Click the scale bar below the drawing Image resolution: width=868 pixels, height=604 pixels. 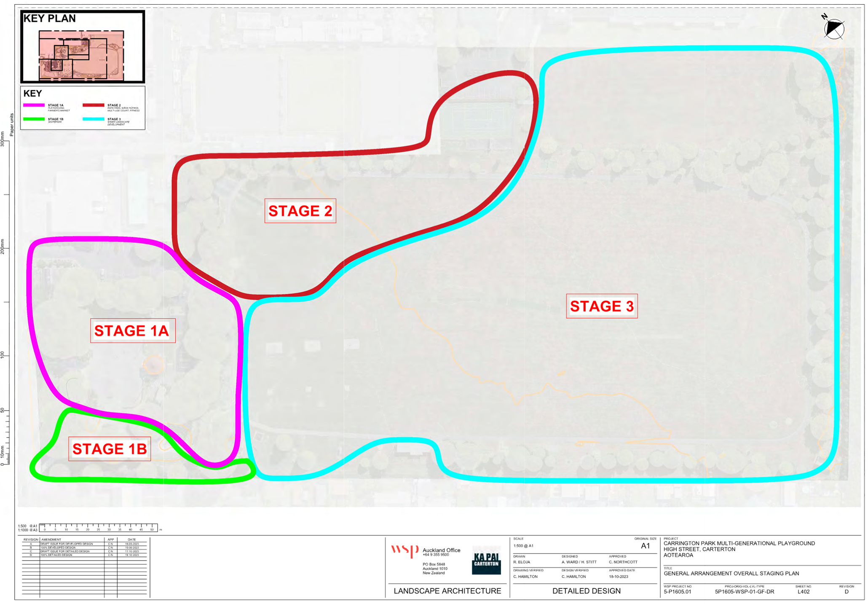pyautogui.click(x=99, y=528)
